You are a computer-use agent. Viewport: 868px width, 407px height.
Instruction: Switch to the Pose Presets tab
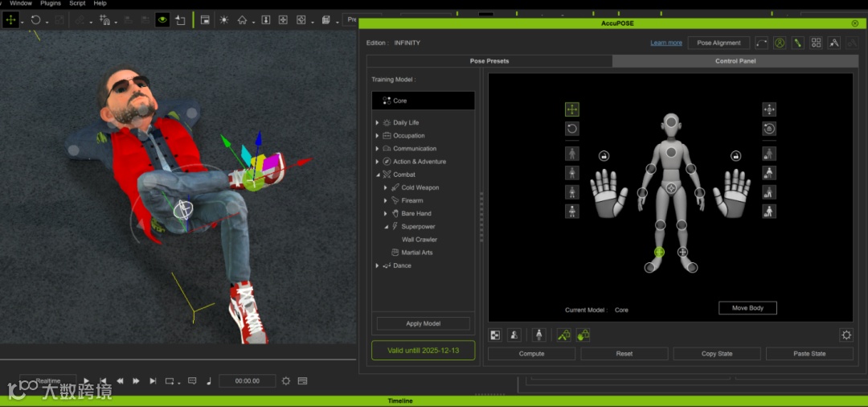(489, 61)
